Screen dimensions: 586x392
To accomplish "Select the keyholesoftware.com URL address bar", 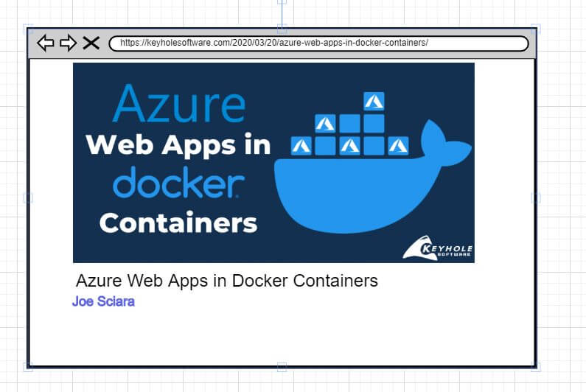I will pos(318,43).
